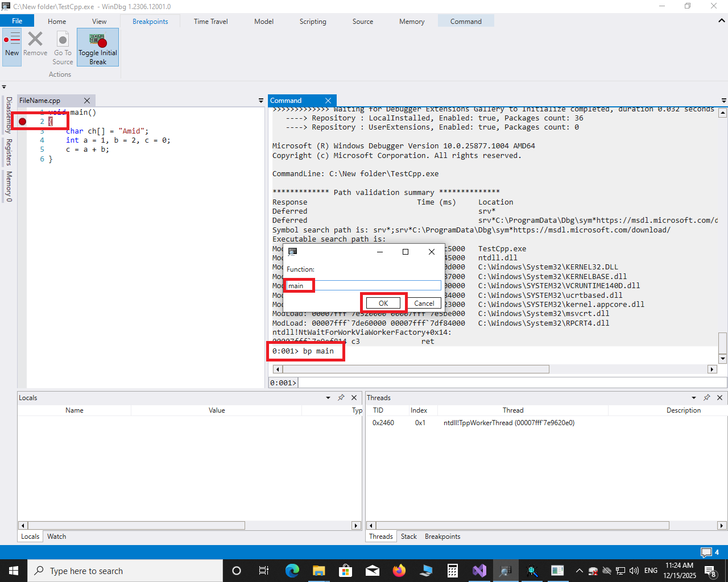Open the Locals panel dropdown arrow
The image size is (728, 582).
coord(328,398)
